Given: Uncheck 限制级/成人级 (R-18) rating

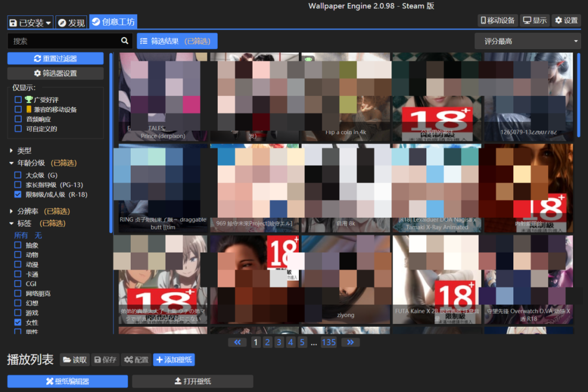Looking at the screenshot, I should click(x=17, y=194).
